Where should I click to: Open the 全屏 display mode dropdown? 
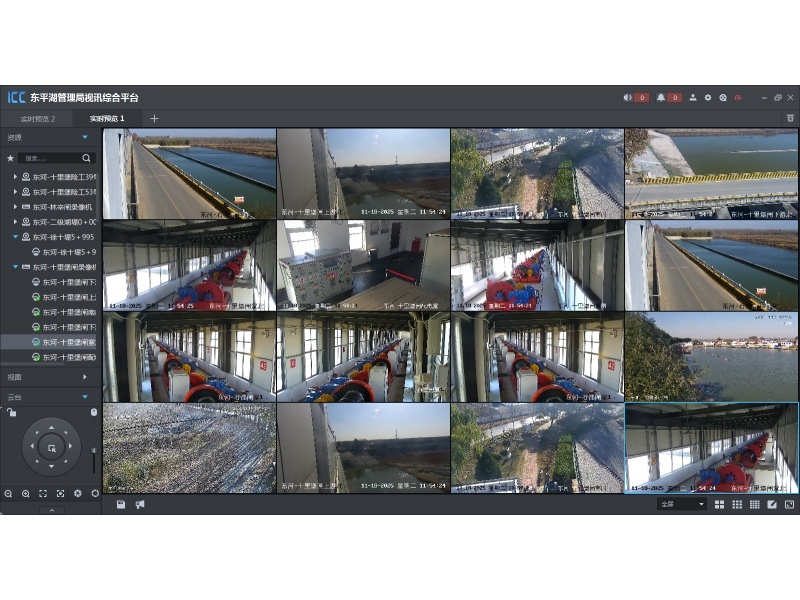point(681,504)
